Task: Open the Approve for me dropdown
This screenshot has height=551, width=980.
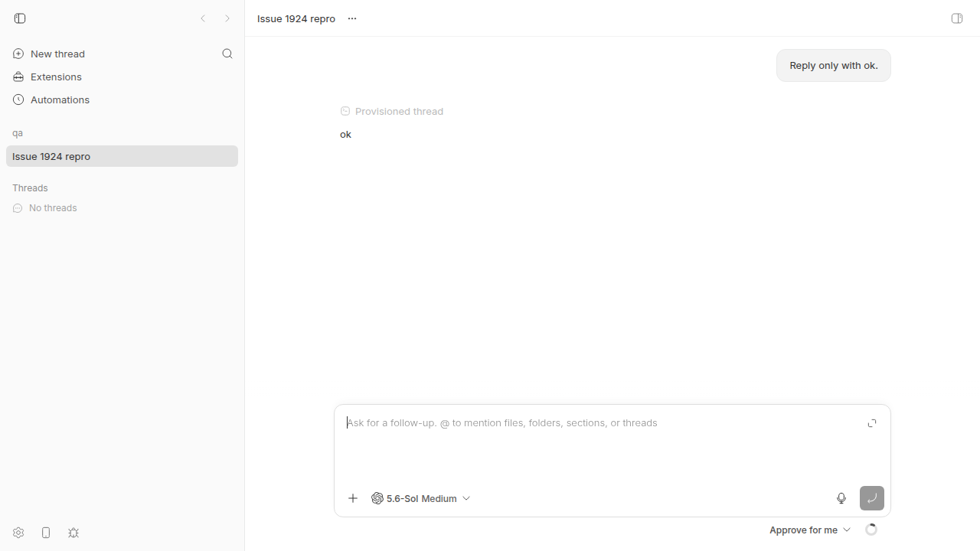Action: [810, 530]
